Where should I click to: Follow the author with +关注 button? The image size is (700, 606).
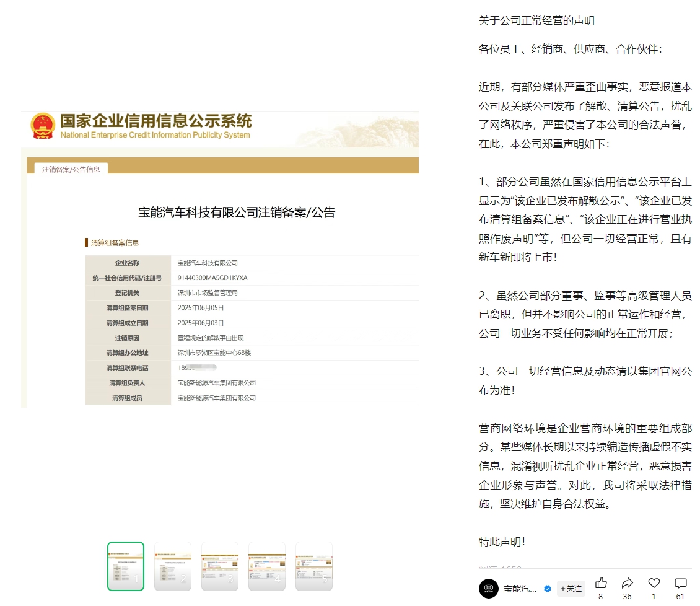(x=571, y=589)
